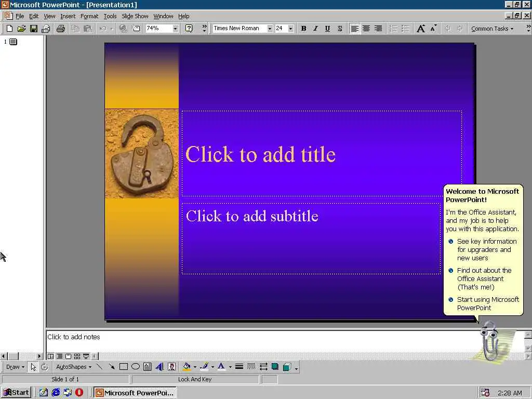Open the Draw menu dropdown
The width and height of the screenshot is (532, 399).
[x=15, y=367]
